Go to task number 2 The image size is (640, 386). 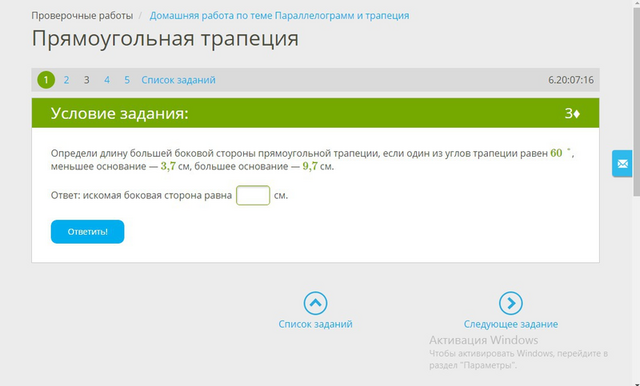[x=66, y=80]
